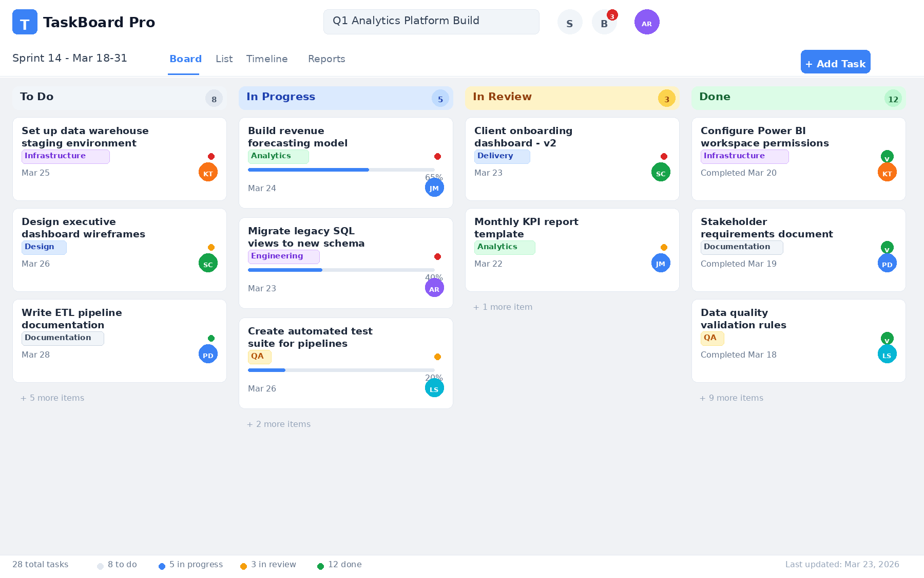Click Engineering tag on Migrate SQL card
The width and height of the screenshot is (924, 578).
[x=284, y=256]
